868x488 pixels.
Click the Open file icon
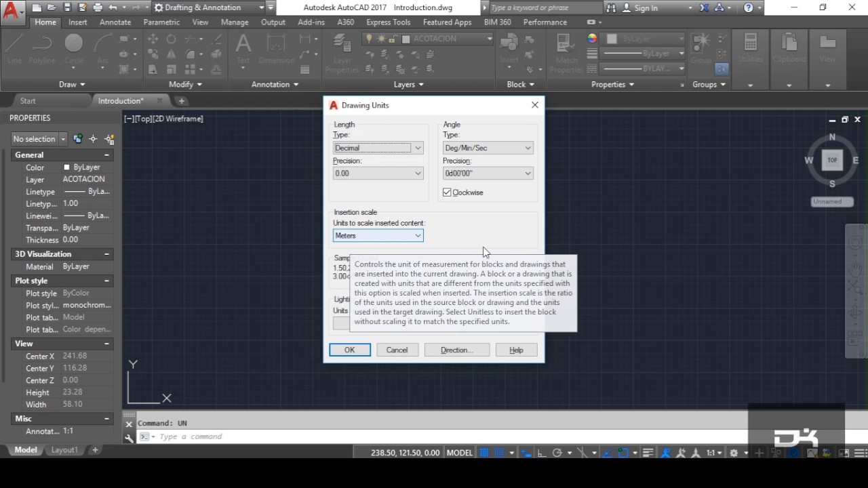52,7
